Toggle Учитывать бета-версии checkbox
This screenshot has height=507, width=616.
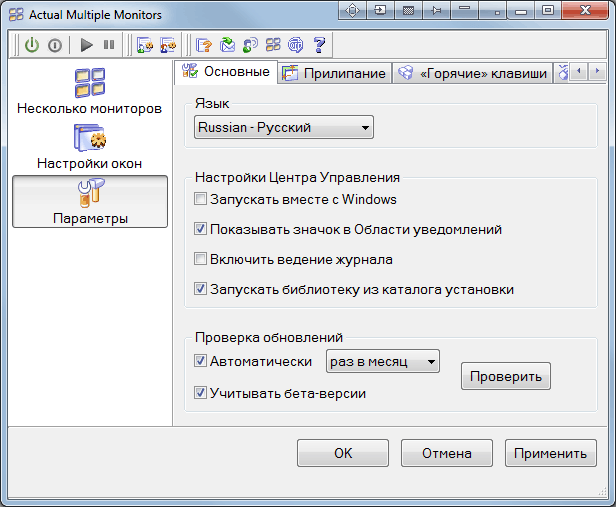(200, 392)
